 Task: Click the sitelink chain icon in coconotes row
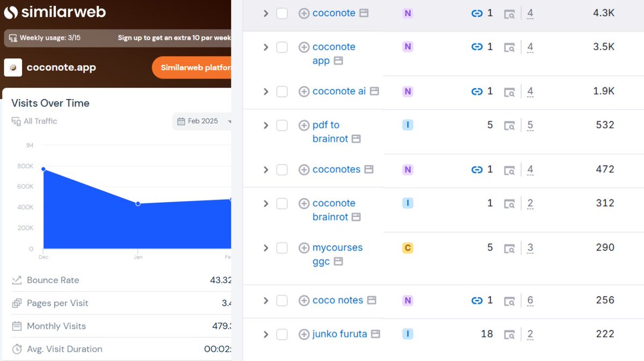pos(477,170)
